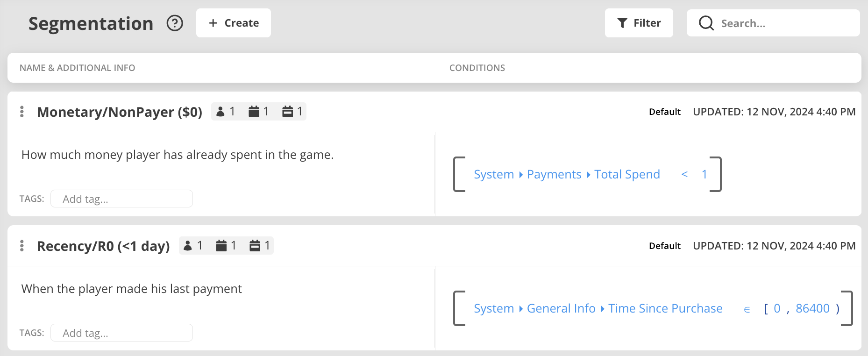The width and height of the screenshot is (868, 356).
Task: Open the Time Since Purchase condition link
Action: pos(665,308)
